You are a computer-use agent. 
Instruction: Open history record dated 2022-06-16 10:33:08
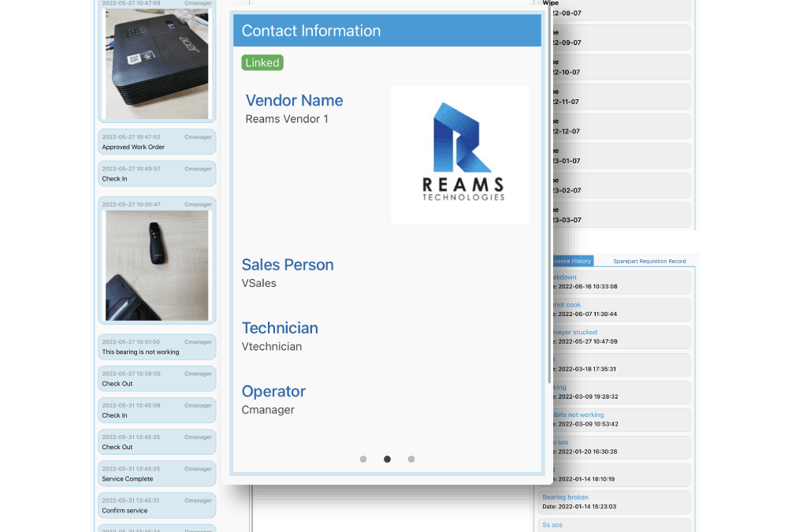click(x=615, y=282)
